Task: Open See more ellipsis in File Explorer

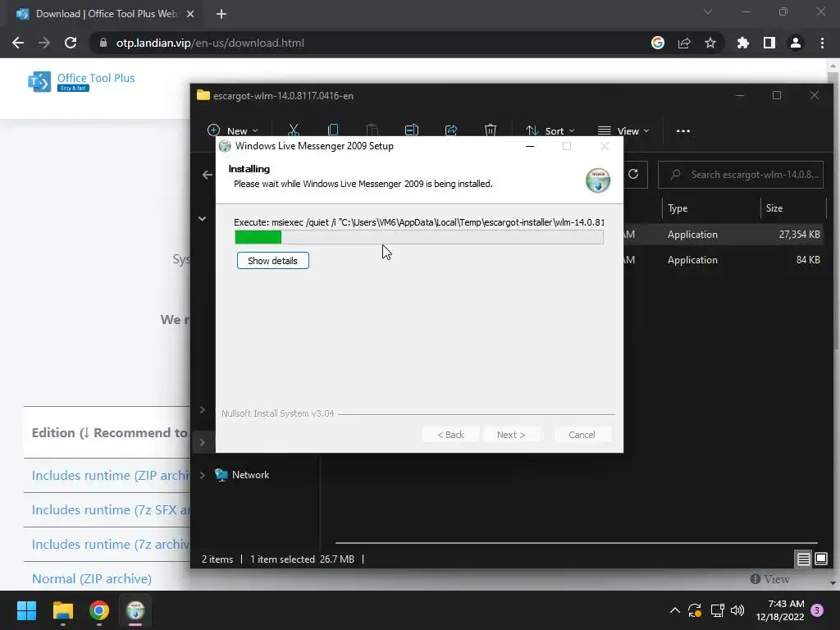Action: pyautogui.click(x=683, y=130)
